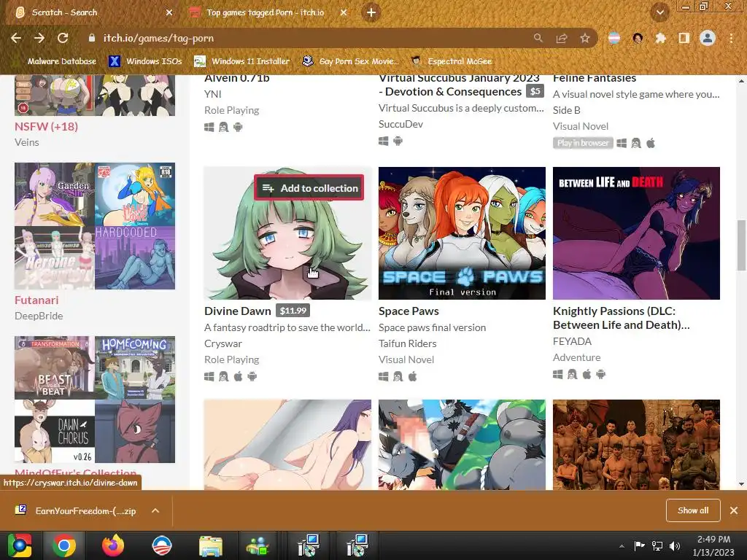The width and height of the screenshot is (747, 560).
Task: Select Visual Novel genre under Space Paws
Action: 406,359
